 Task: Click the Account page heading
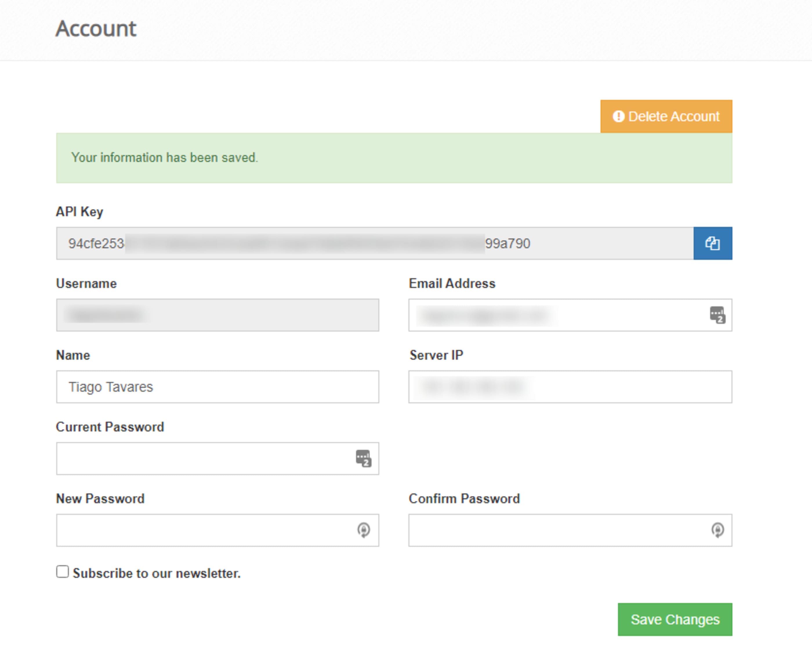(x=96, y=29)
